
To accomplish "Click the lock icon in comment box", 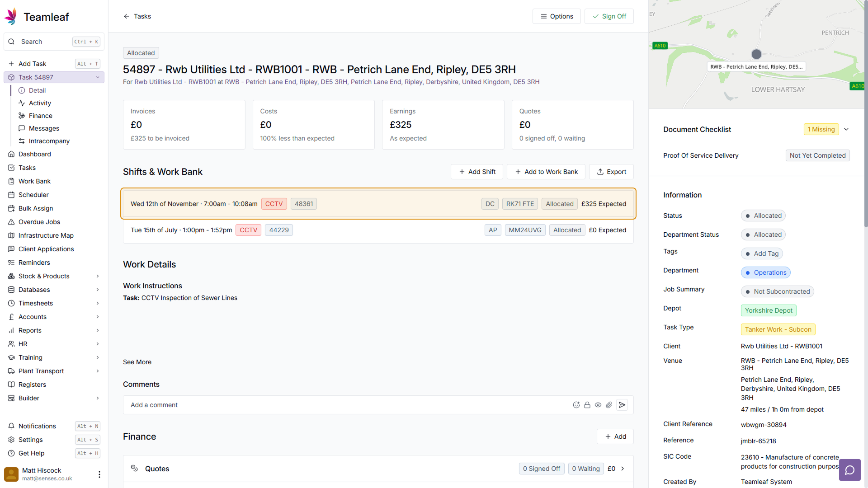I will [587, 405].
